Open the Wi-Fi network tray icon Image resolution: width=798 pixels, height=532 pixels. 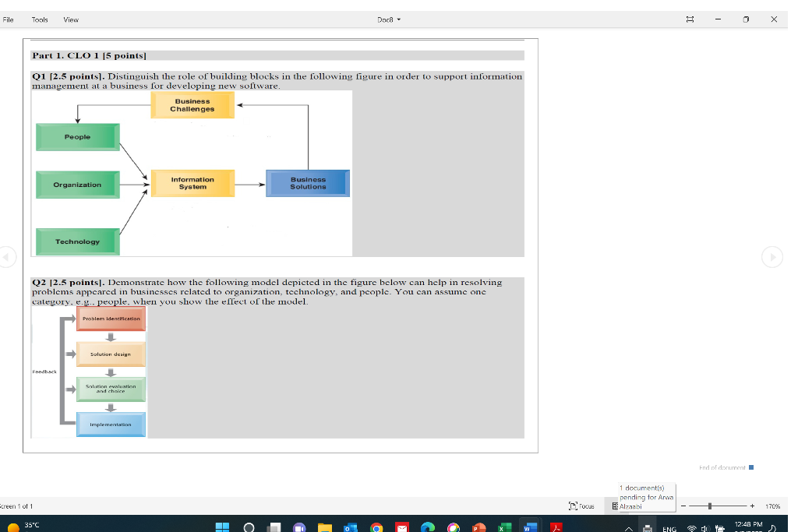click(691, 529)
